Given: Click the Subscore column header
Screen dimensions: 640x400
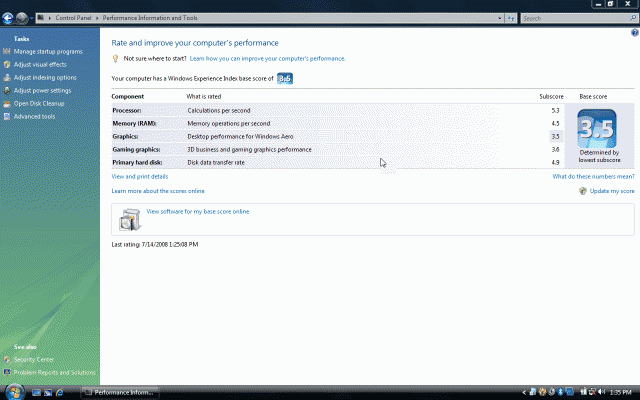Looking at the screenshot, I should click(551, 97).
